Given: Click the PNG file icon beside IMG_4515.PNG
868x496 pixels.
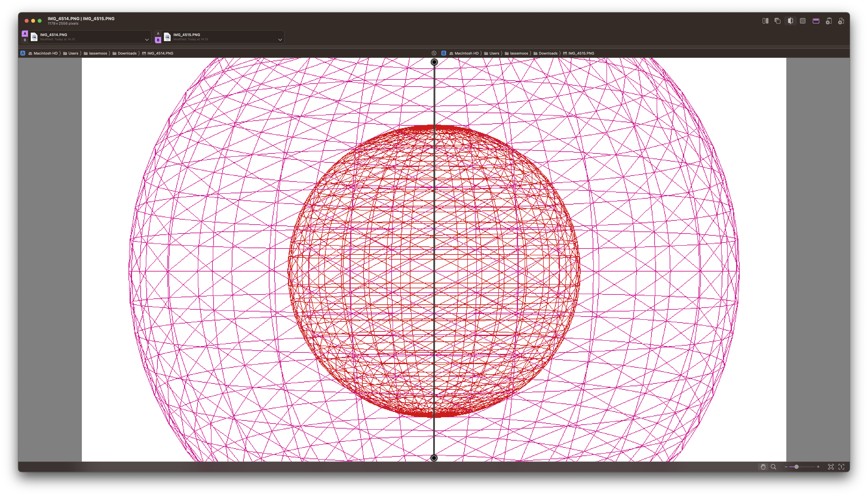Looking at the screenshot, I should (x=167, y=37).
